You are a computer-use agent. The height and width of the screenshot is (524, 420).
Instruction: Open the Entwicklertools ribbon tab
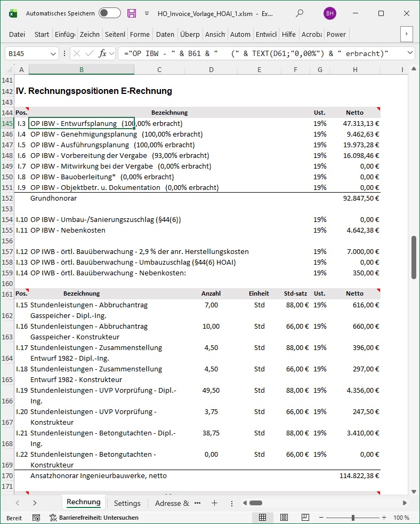[266, 35]
